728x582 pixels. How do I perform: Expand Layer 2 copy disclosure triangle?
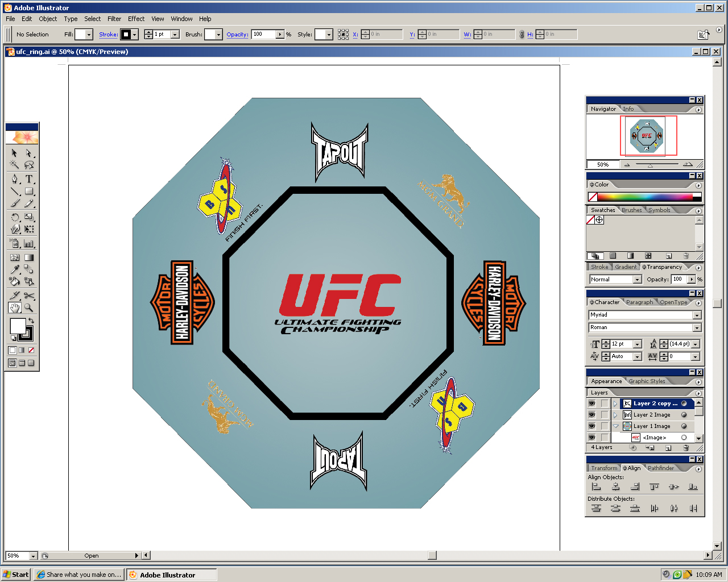tap(615, 404)
